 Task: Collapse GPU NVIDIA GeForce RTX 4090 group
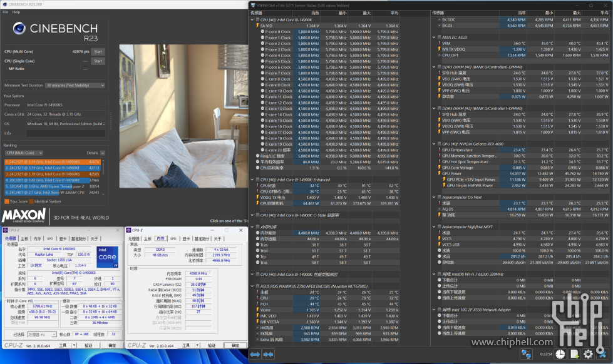tap(434, 144)
